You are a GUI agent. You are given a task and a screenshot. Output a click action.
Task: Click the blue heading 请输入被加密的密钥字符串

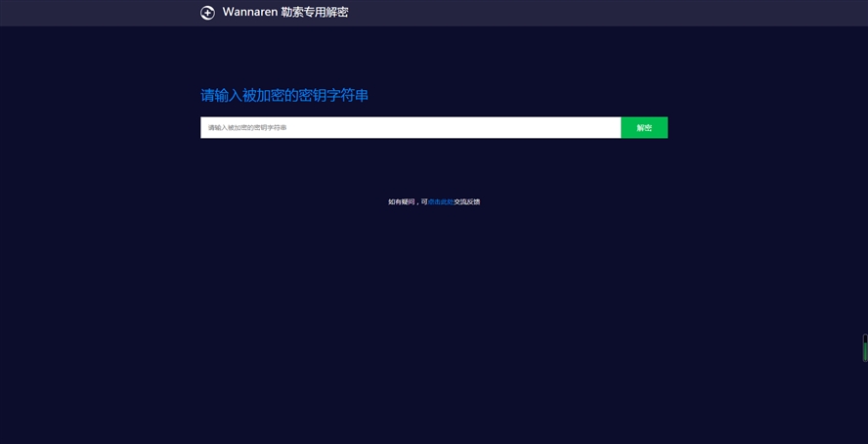(x=284, y=96)
